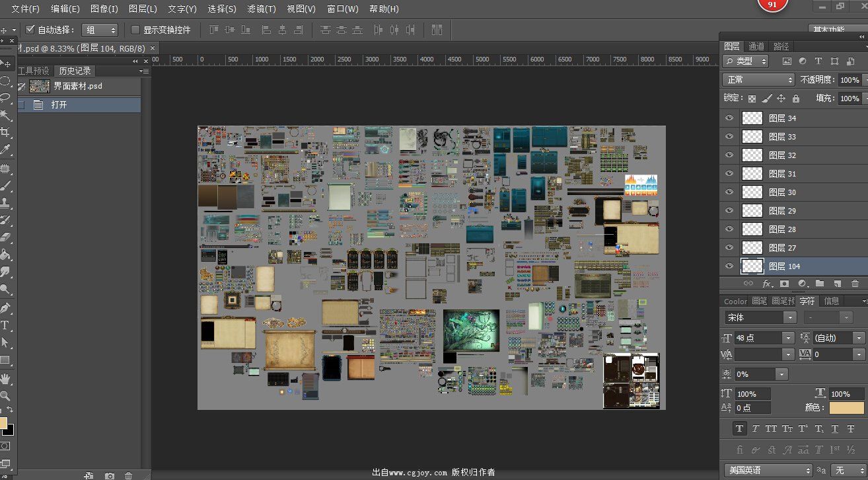The width and height of the screenshot is (868, 480).
Task: Open the 正常 blend mode dropdown
Action: pos(758,79)
